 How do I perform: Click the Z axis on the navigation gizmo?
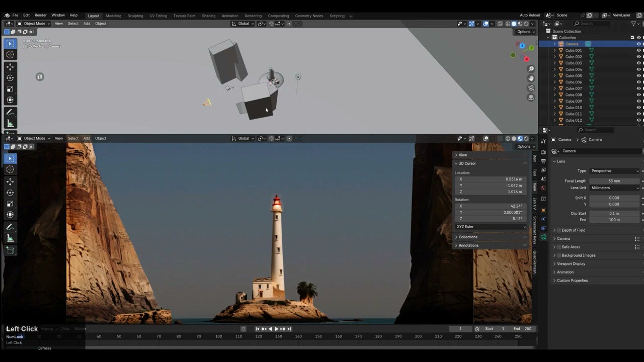click(522, 46)
